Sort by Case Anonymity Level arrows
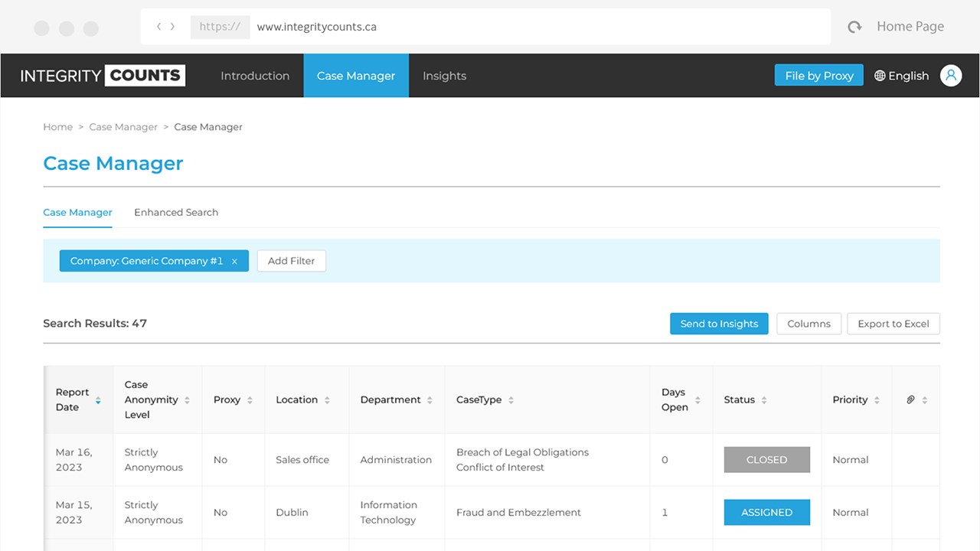The width and height of the screenshot is (980, 551). [x=187, y=400]
